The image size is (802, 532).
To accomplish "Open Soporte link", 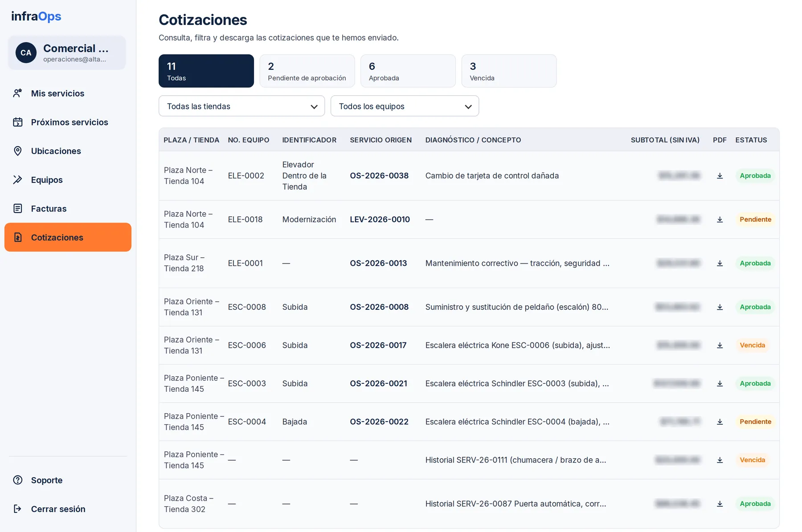I will pyautogui.click(x=68, y=480).
